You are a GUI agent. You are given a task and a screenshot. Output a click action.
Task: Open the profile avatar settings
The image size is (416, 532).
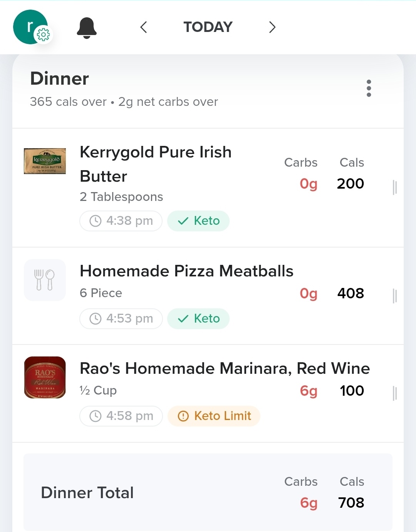[x=31, y=27]
